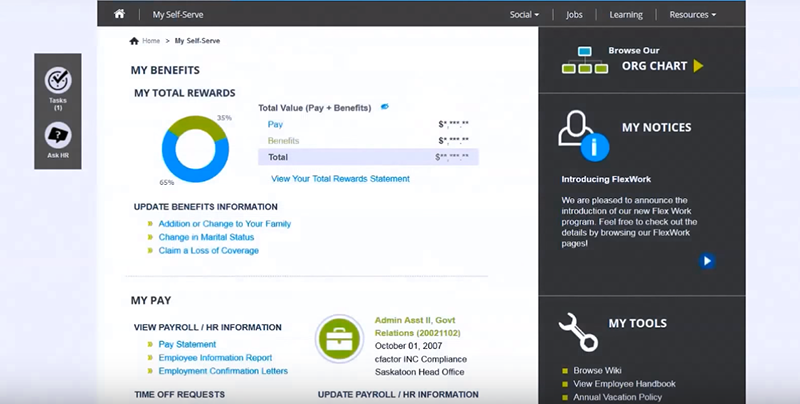Open the Learning menu item
Viewport: 800px width, 404px height.
click(626, 15)
